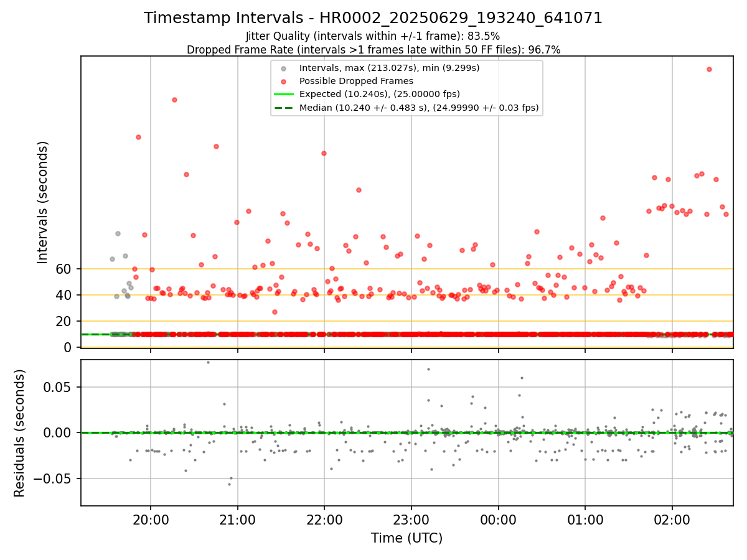Click legend entry 'Possible Dropped Frames'
Screen dimensions: 747x560
[x=356, y=81]
